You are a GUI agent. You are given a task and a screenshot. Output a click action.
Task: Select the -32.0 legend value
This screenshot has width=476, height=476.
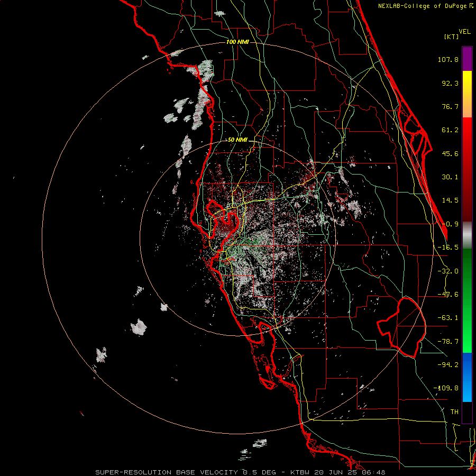coord(448,271)
